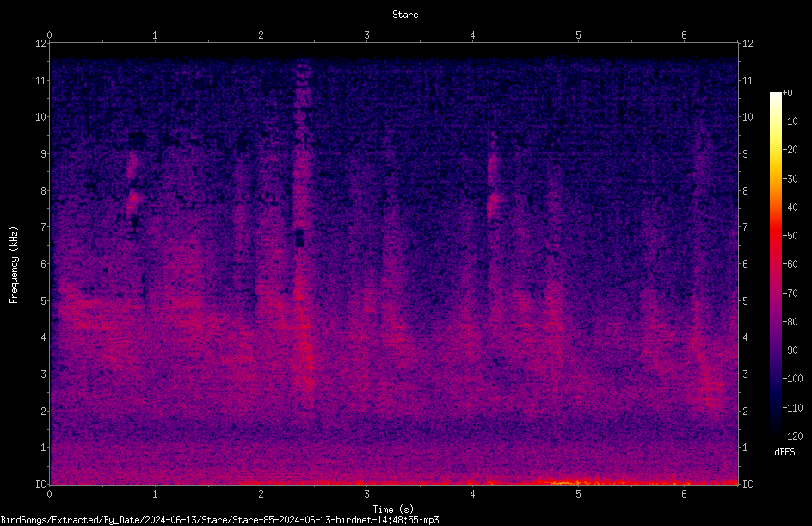Click the "Stare" title at top
Screen dimensions: 812x526
tap(405, 15)
